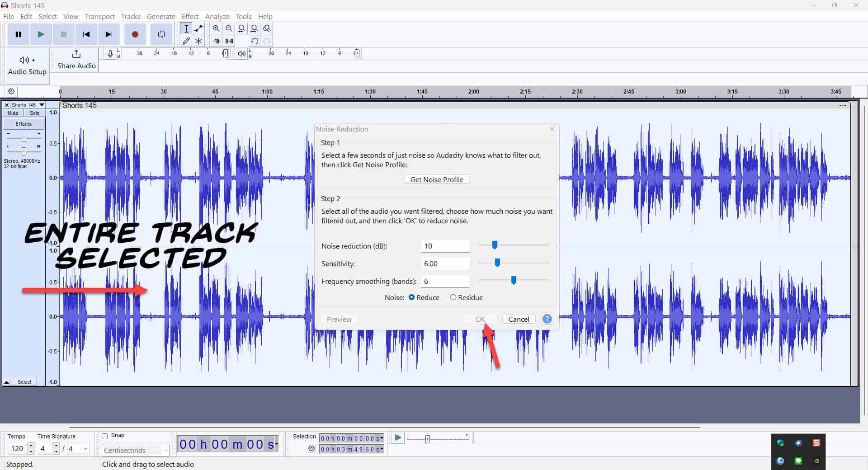Viewport: 868px width, 470px height.
Task: Open the Centiseconds snap format dropdown
Action: click(164, 450)
